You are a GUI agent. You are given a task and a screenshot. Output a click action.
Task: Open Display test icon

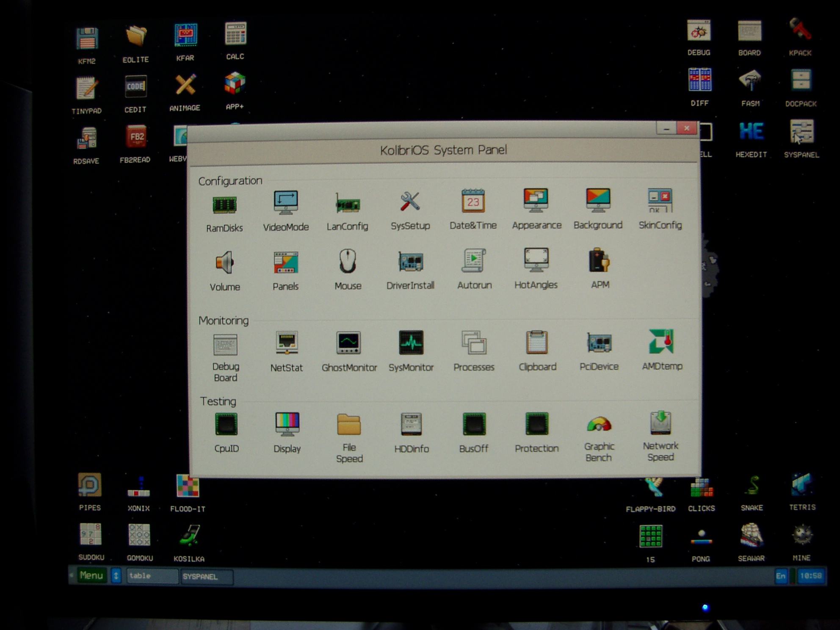287,424
